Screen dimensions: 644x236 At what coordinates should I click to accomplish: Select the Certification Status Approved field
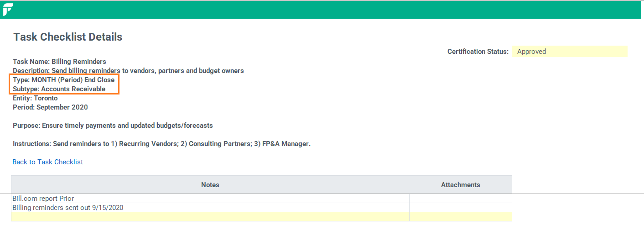pos(569,52)
